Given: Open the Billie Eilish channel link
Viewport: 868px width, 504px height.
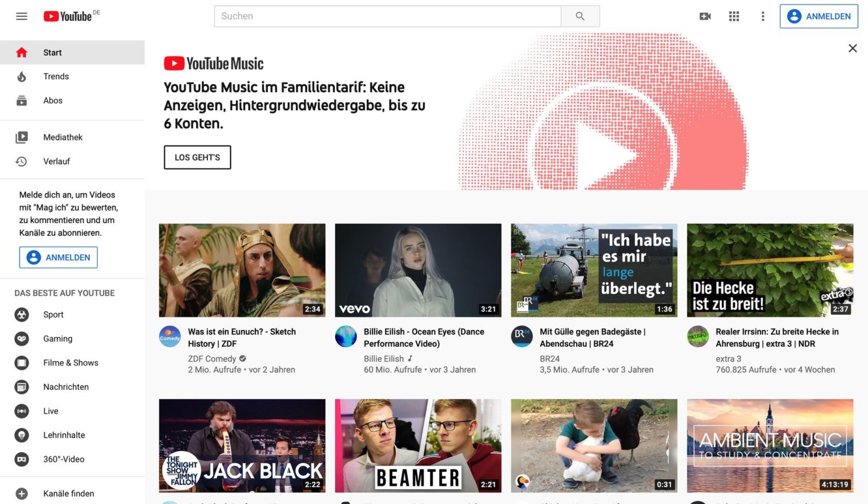Looking at the screenshot, I should pyautogui.click(x=384, y=358).
